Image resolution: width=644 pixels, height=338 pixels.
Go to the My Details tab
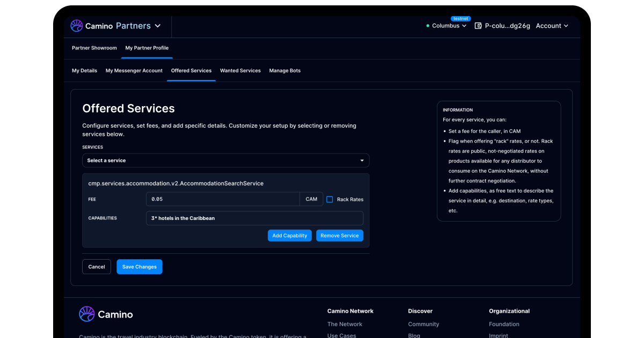click(85, 70)
